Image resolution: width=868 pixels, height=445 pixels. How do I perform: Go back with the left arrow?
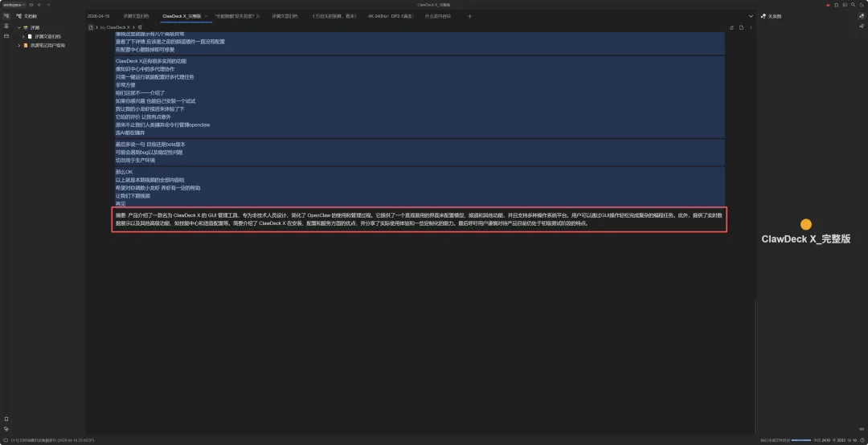pyautogui.click(x=40, y=5)
